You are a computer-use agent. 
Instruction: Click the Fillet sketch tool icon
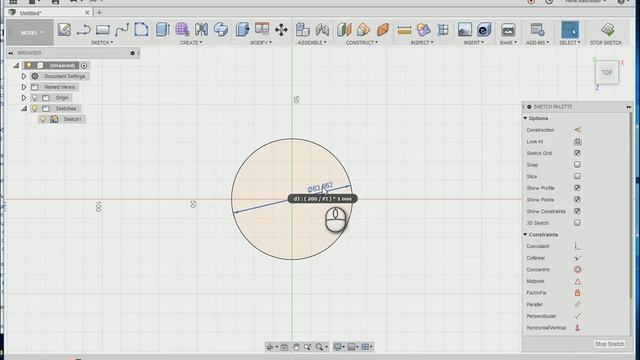[x=141, y=30]
